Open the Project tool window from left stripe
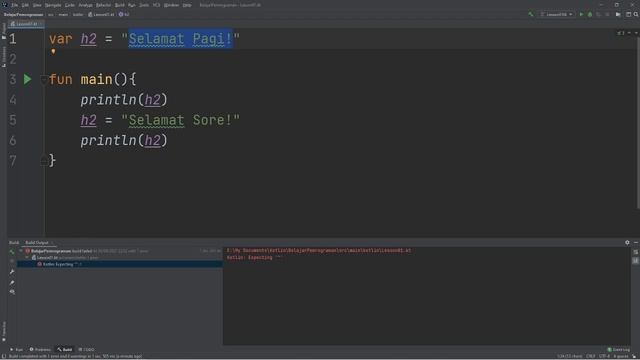This screenshot has width=640, height=360. point(4,31)
